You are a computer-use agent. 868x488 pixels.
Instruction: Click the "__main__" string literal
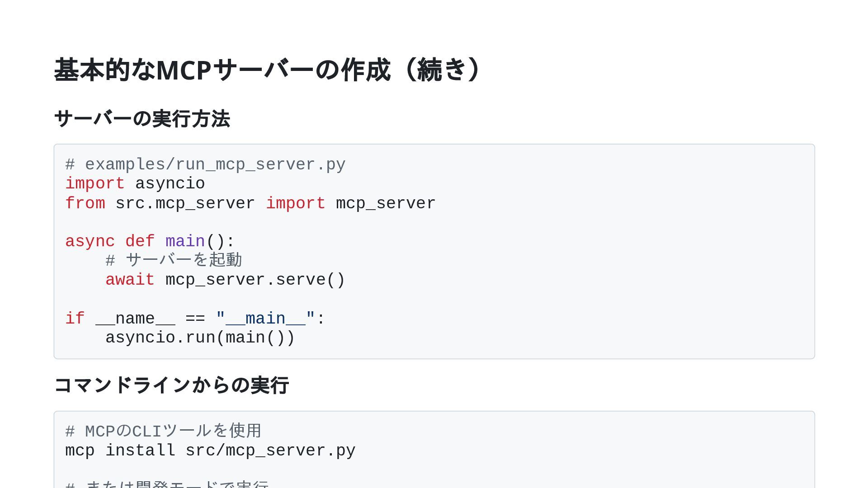coord(265,319)
